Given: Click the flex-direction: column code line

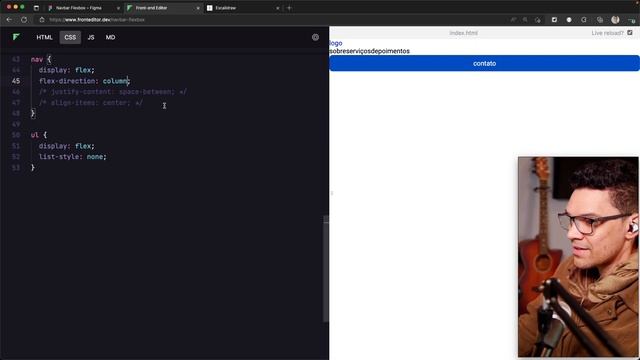Looking at the screenshot, I should click(84, 81).
